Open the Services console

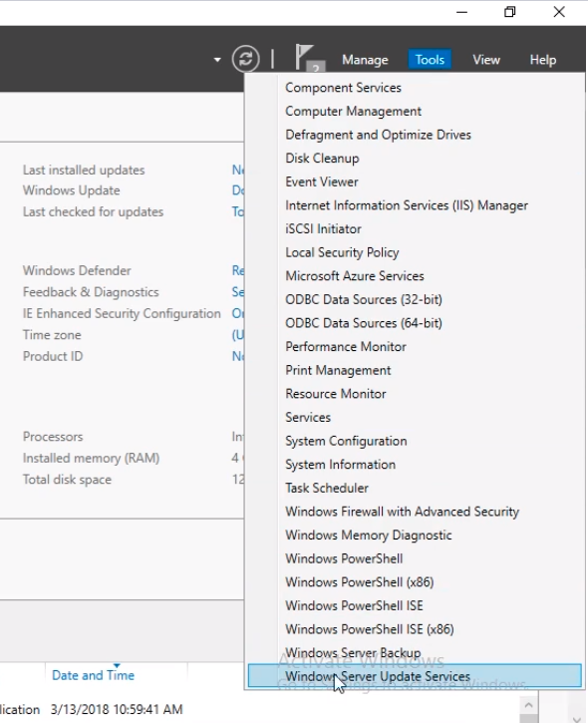[308, 417]
